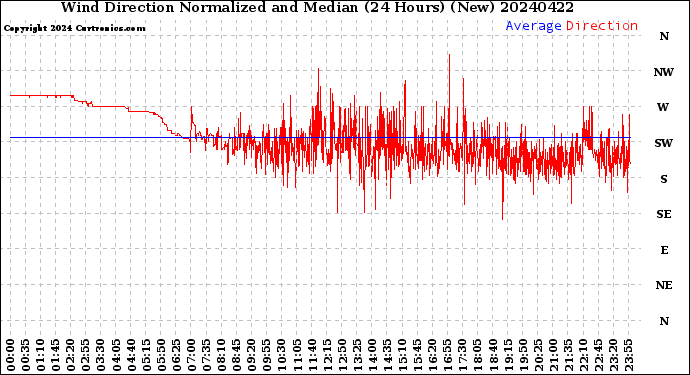Image resolution: width=690 pixels, height=375 pixels.
Task: Click the '01:45' time axis label
Action: pos(55,355)
